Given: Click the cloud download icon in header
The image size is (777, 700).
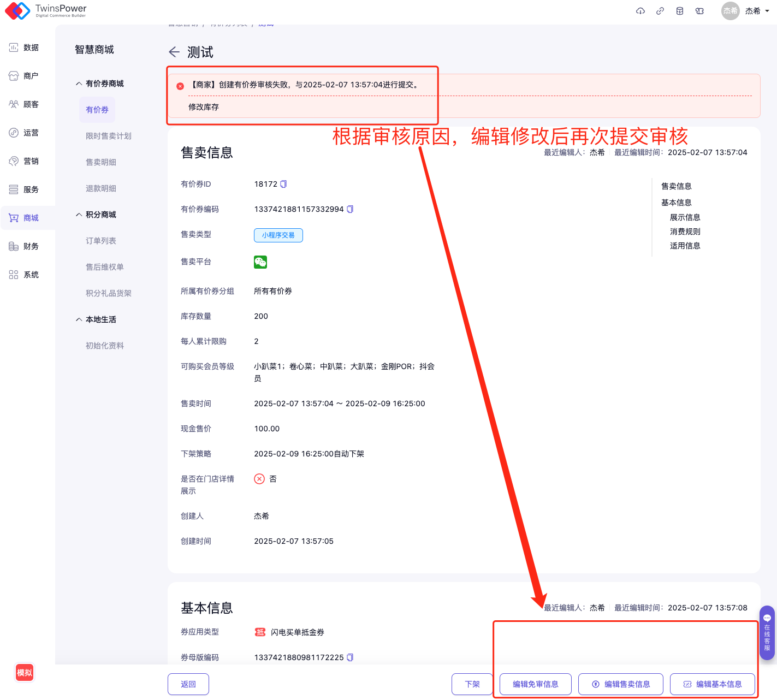Looking at the screenshot, I should pos(640,11).
